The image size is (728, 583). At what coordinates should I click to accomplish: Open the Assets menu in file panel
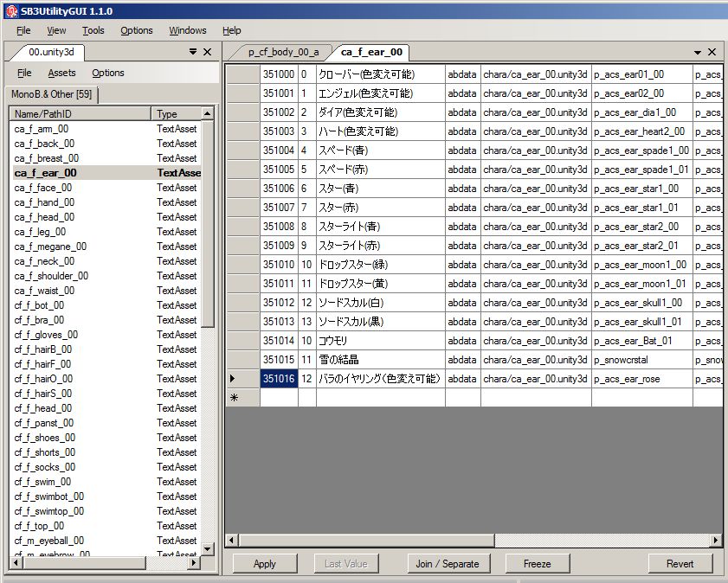(61, 74)
